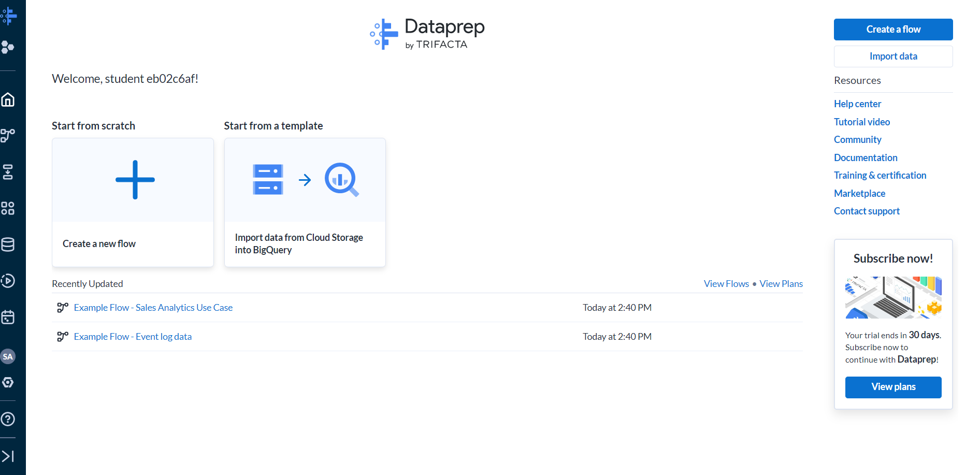Open the Help center link
This screenshot has height=475, width=980.
[x=857, y=104]
